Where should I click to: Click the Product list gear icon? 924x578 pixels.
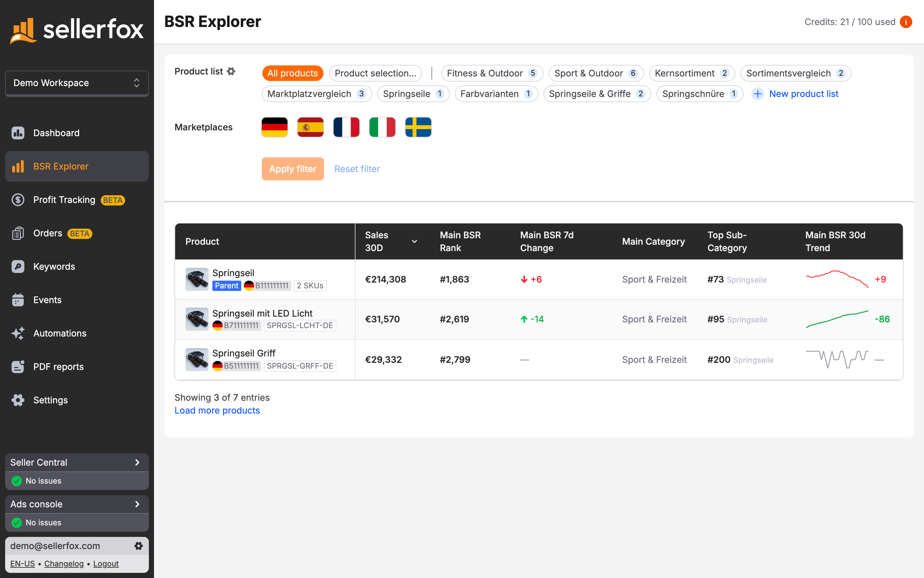click(x=231, y=72)
